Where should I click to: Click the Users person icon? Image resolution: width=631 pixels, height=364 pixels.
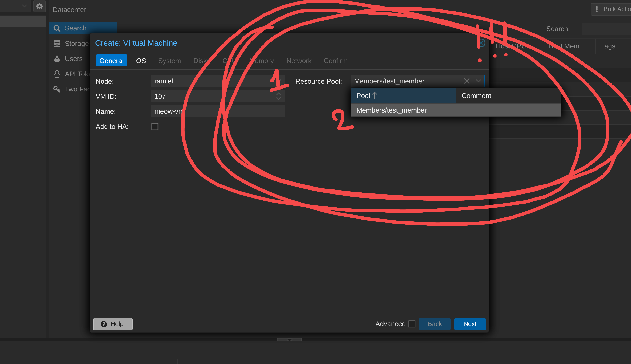click(x=57, y=59)
